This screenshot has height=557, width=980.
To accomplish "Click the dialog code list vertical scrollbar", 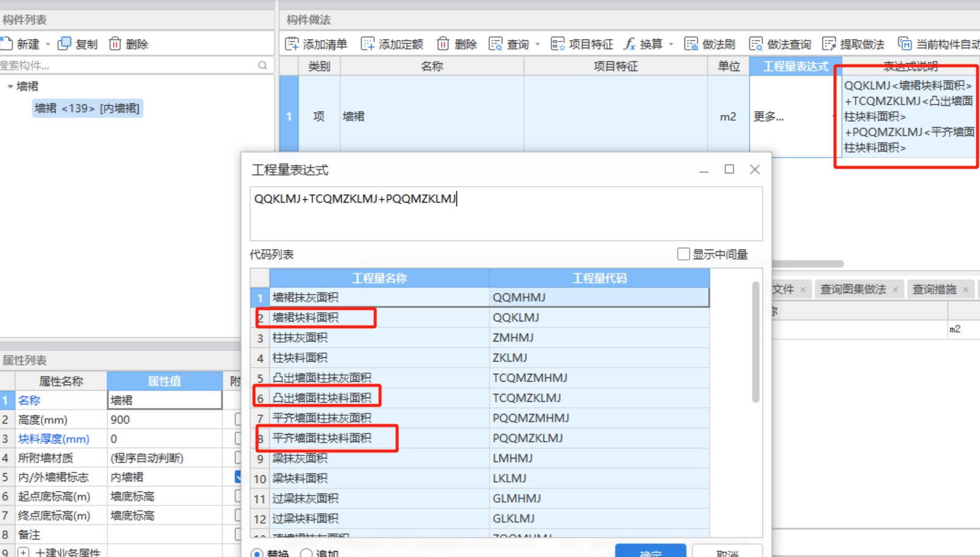I will pyautogui.click(x=756, y=342).
